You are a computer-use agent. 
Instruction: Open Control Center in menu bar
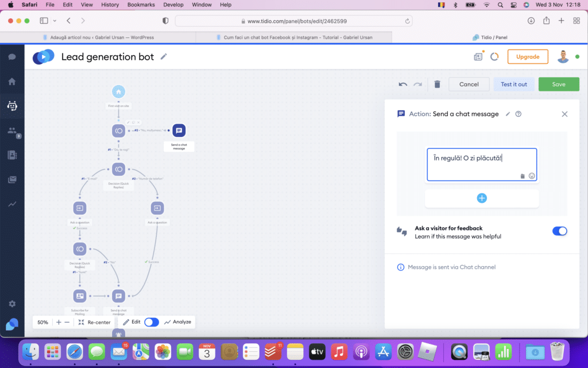[x=513, y=5]
